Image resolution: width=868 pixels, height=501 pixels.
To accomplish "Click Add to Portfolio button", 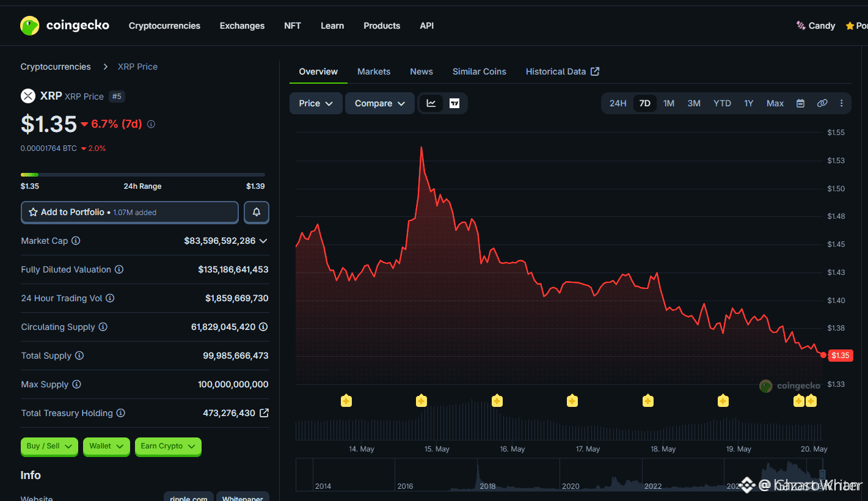I will (129, 212).
